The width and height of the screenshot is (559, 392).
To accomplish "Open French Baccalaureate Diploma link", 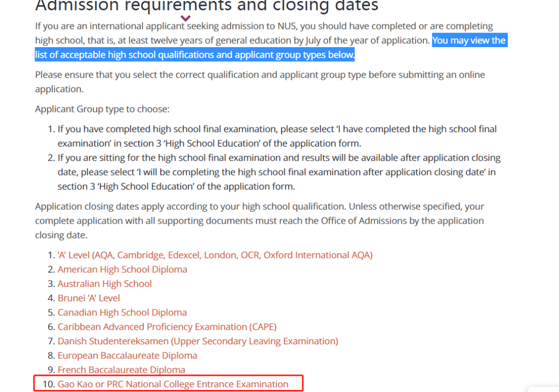I will (x=122, y=370).
